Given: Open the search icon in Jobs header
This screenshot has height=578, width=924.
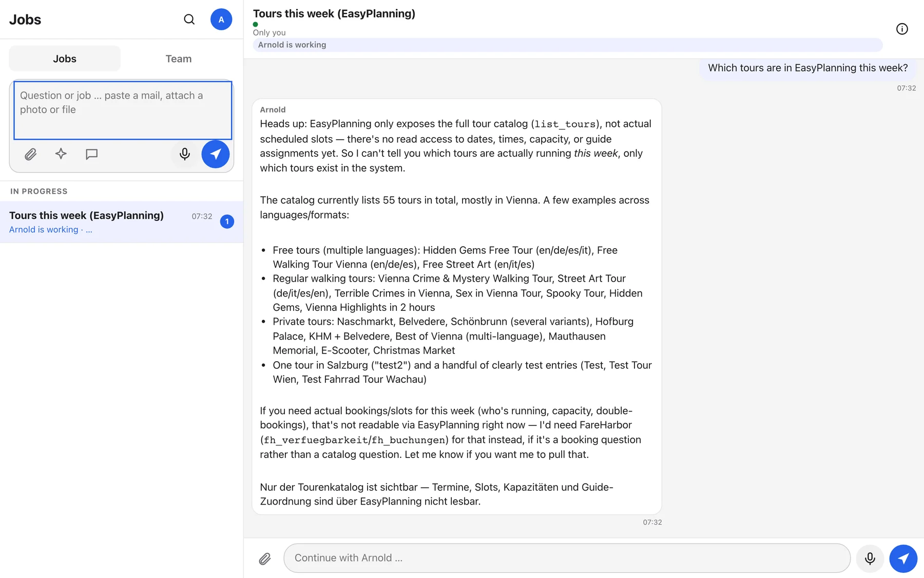Looking at the screenshot, I should pyautogui.click(x=189, y=20).
